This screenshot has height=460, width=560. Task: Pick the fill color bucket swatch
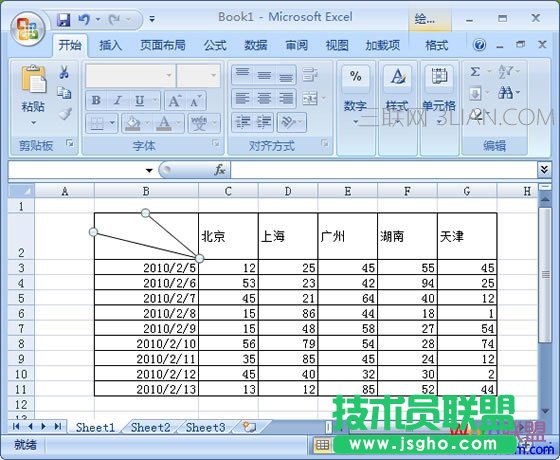(x=132, y=123)
